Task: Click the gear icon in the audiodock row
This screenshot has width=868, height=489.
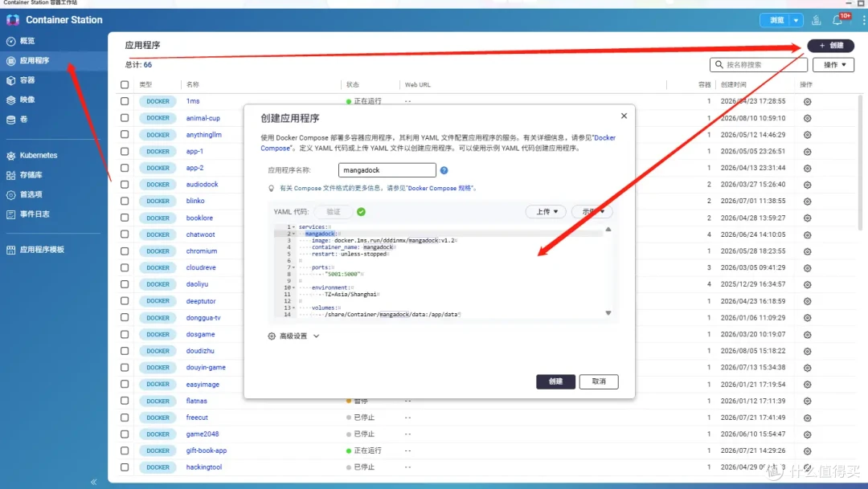Action: (807, 185)
